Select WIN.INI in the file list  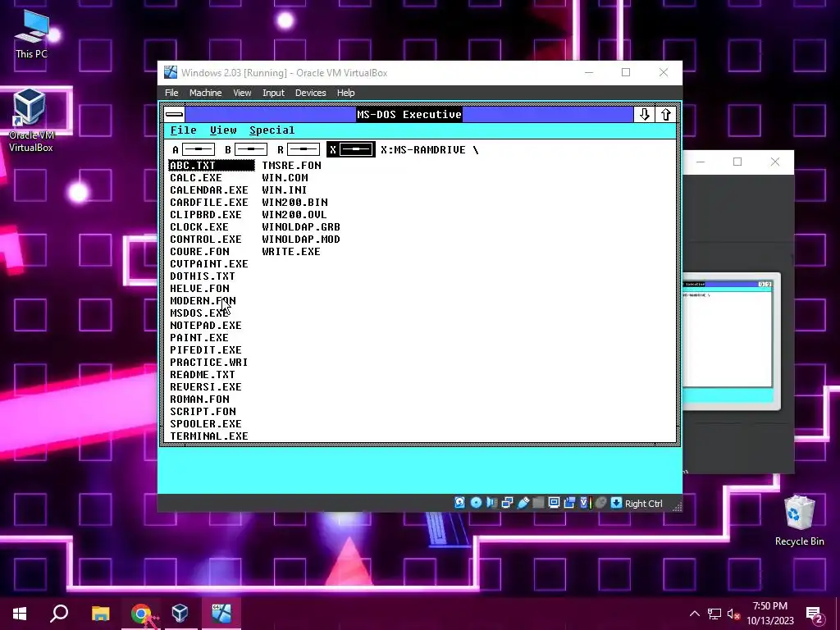click(284, 190)
